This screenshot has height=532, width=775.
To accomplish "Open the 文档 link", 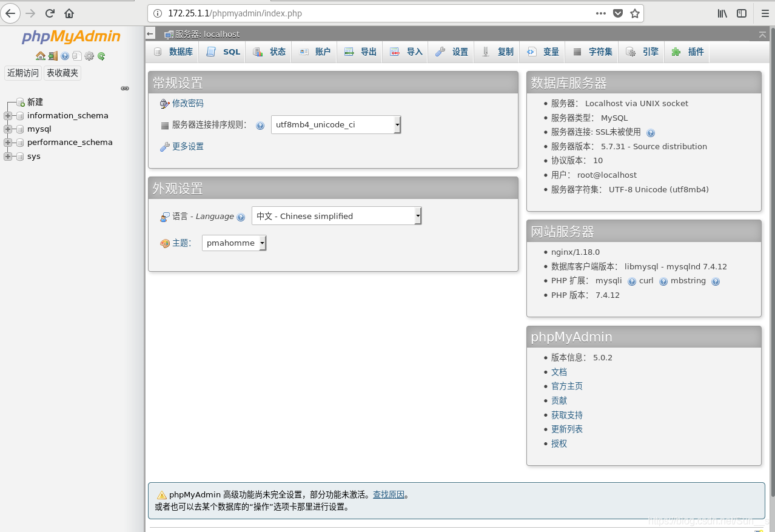I will tap(559, 372).
